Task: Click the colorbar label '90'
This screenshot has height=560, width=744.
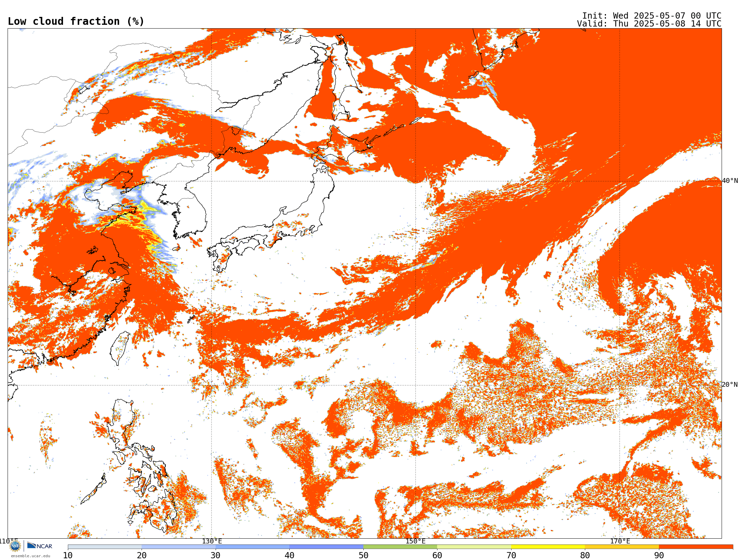Action: [x=659, y=555]
